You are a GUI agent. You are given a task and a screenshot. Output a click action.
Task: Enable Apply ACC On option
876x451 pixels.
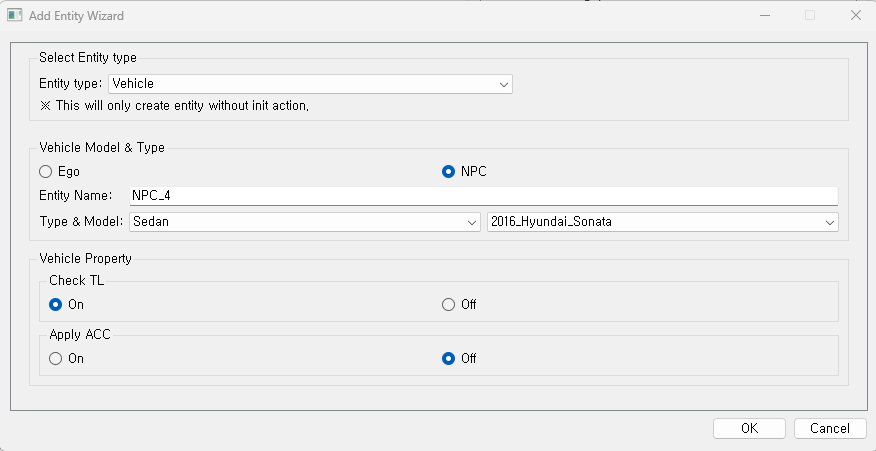tap(56, 358)
